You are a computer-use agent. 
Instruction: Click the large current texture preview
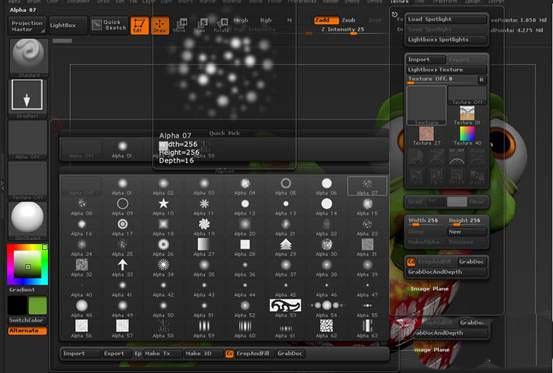[426, 105]
